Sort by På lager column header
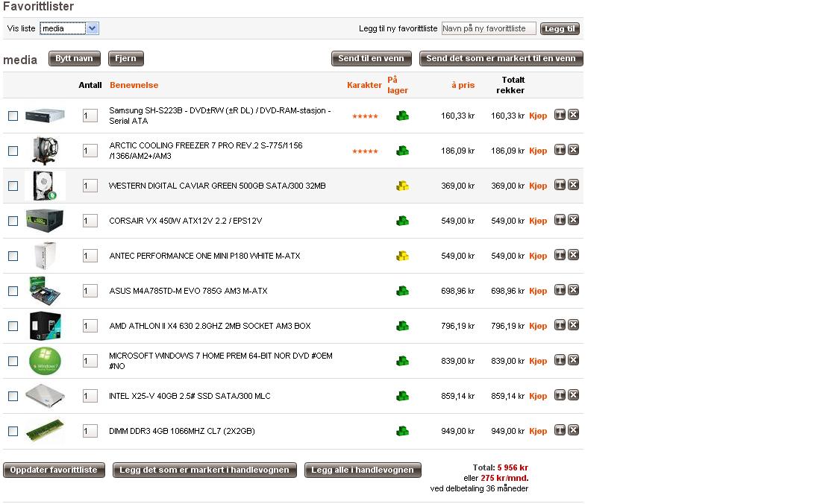 pos(398,85)
